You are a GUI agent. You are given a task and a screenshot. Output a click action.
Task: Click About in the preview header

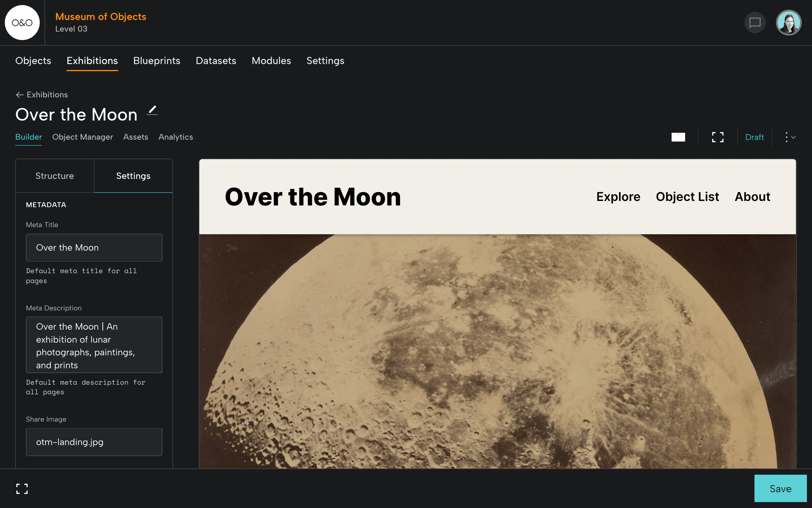coord(753,196)
